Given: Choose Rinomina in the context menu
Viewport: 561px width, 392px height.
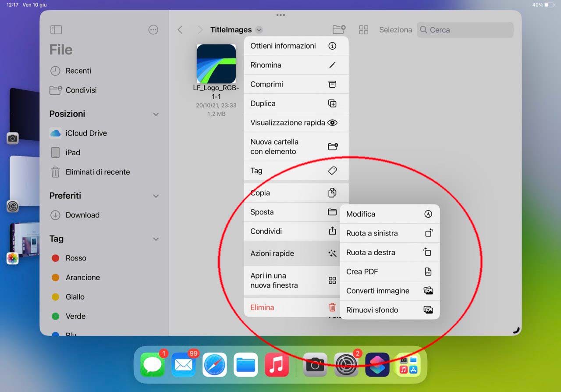Looking at the screenshot, I should (296, 65).
